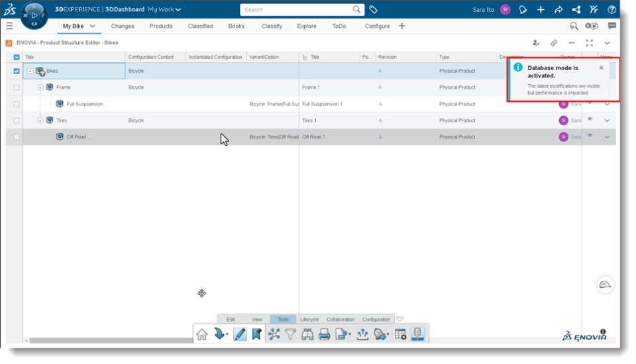This screenshot has width=636, height=364.
Task: Click Sara owner link in Tires row
Action: click(x=576, y=120)
